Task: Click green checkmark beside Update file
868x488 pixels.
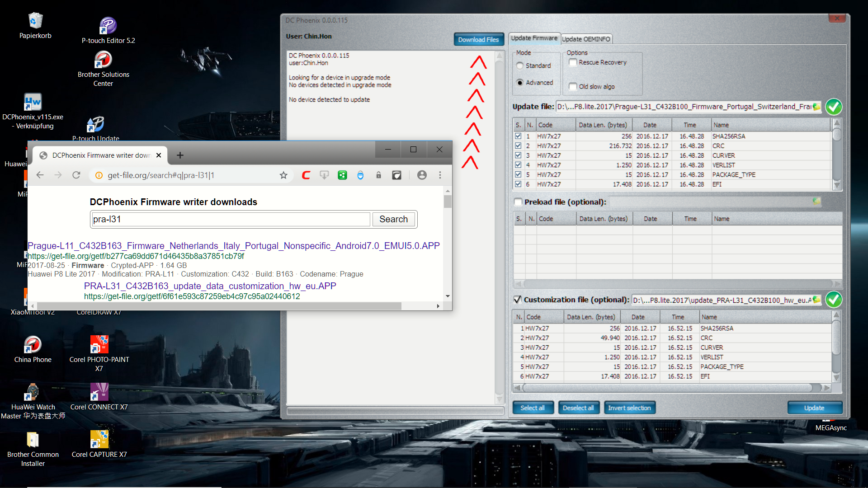Action: [834, 107]
